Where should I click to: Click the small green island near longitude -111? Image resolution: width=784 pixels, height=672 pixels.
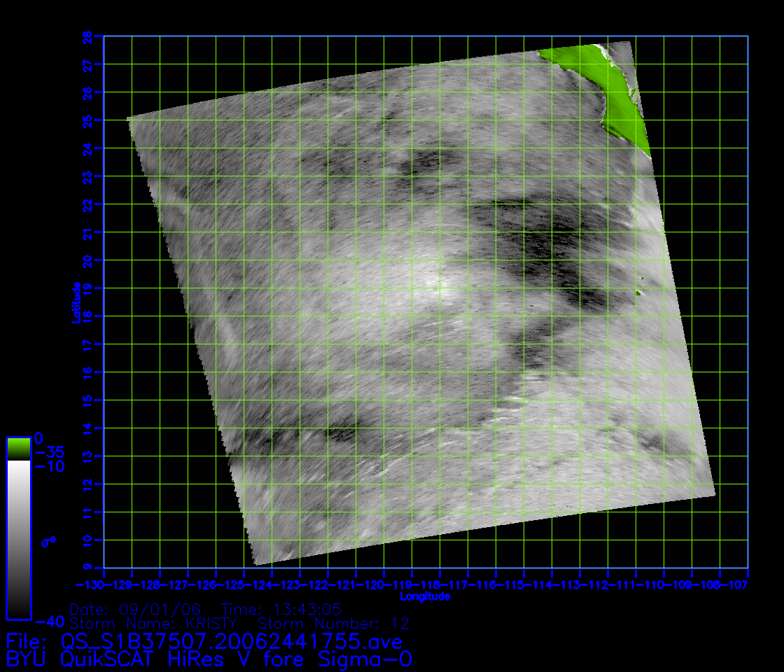pos(638,293)
